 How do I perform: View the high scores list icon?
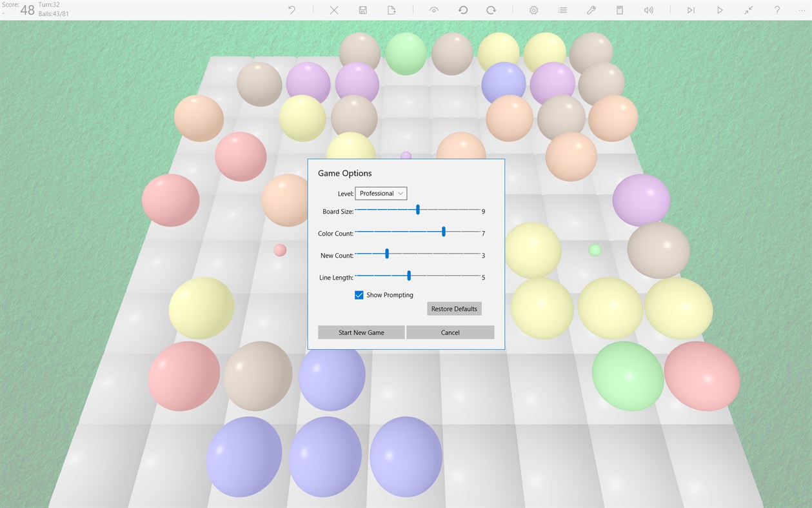point(562,10)
